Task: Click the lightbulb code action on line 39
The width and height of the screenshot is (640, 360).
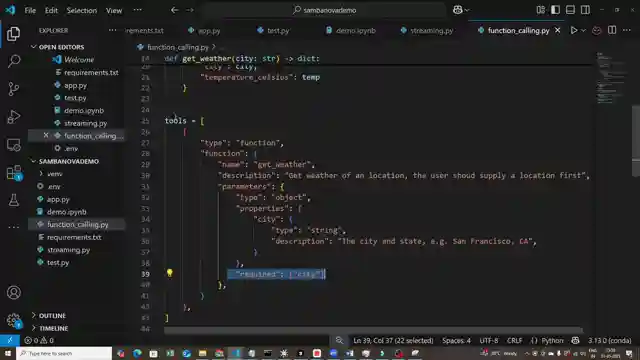Action: click(169, 273)
